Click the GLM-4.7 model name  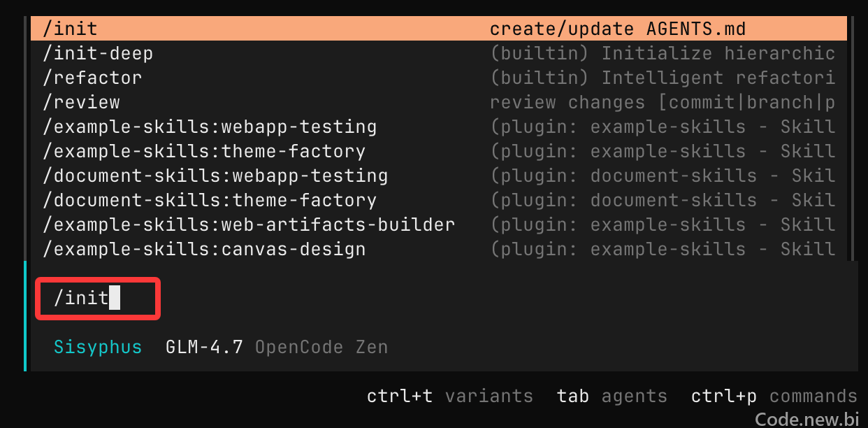(204, 347)
